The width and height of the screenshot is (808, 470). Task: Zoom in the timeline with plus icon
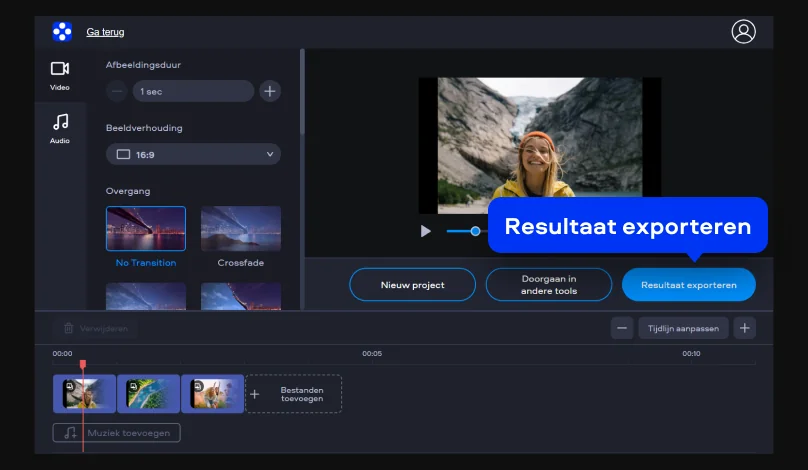coord(744,328)
